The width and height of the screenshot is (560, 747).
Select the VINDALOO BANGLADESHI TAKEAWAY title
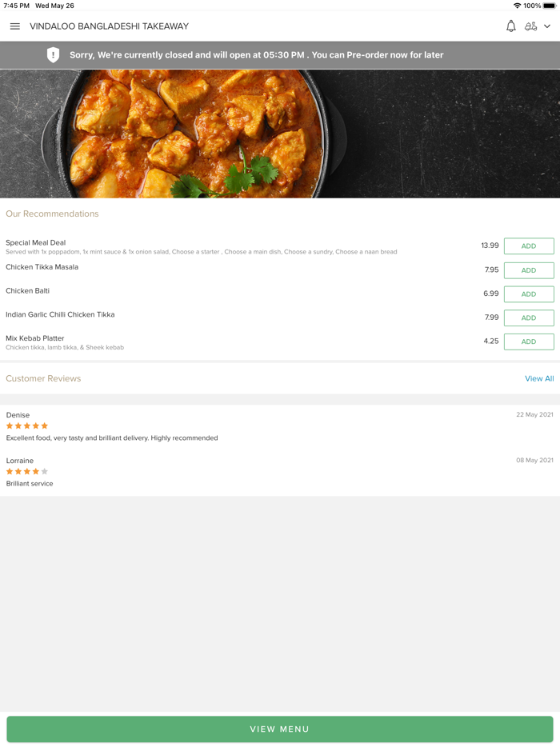click(109, 26)
